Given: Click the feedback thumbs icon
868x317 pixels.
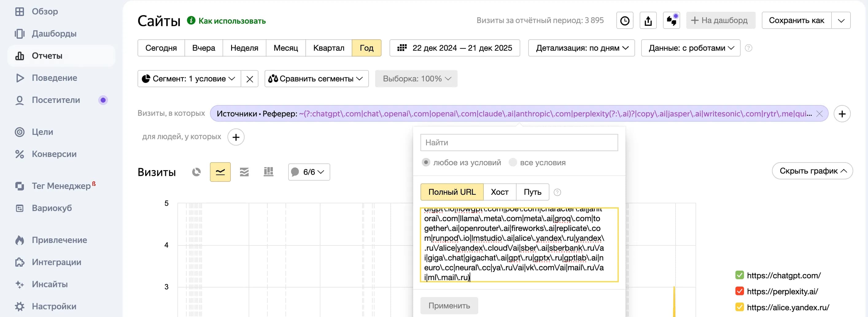Looking at the screenshot, I should [671, 21].
